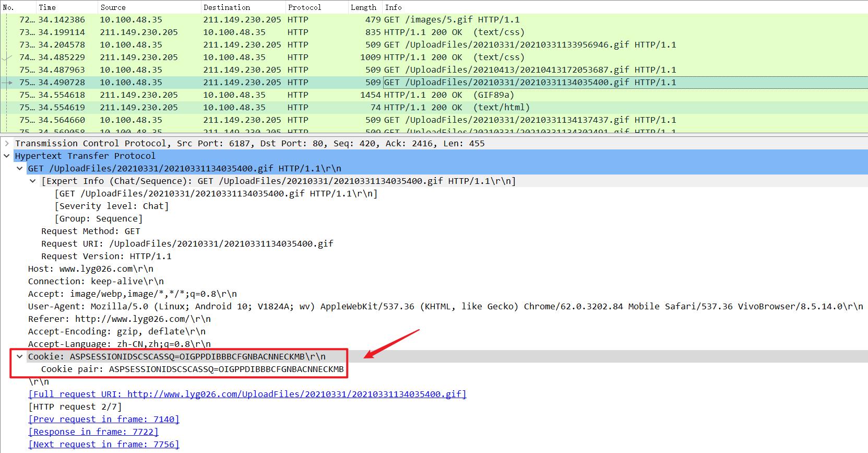Follow the Response in frame 7722 link

pos(93,432)
